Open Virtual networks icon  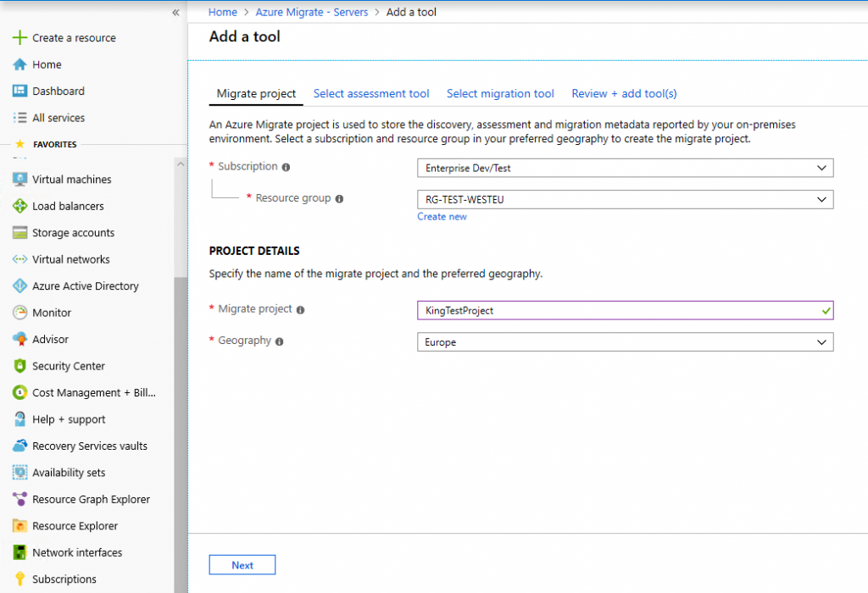coord(19,259)
